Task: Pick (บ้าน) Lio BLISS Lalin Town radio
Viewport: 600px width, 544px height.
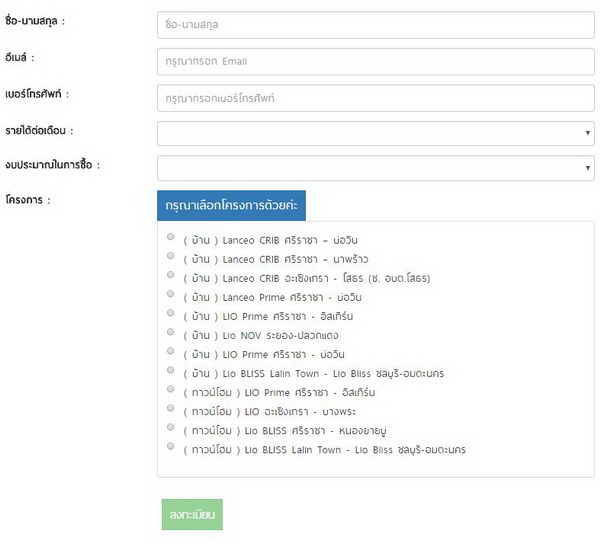Action: [x=171, y=370]
